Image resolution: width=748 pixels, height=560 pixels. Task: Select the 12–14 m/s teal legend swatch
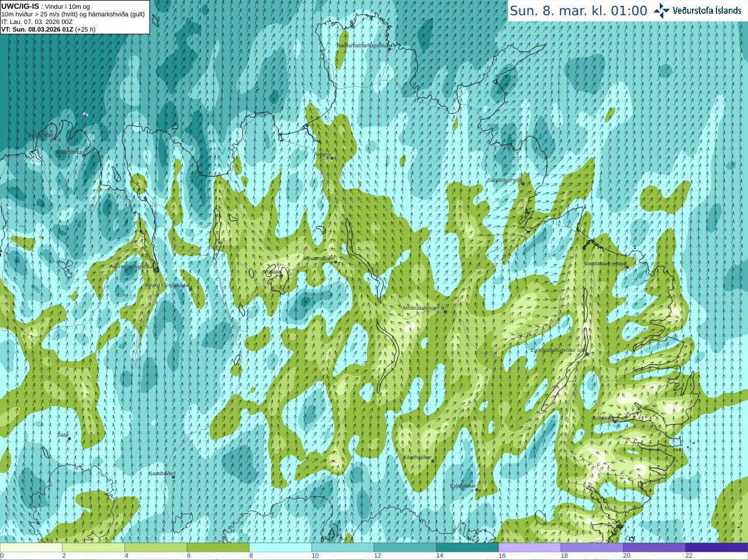click(x=405, y=548)
